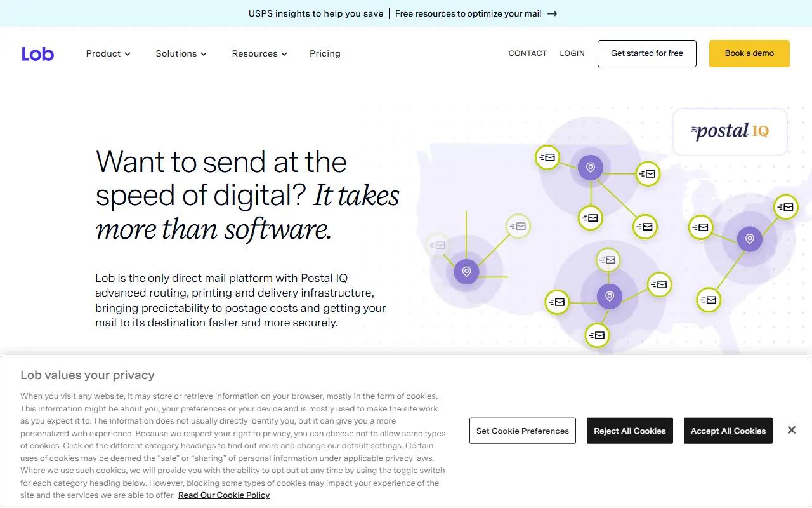Image resolution: width=812 pixels, height=508 pixels.
Task: Open the Pricing page
Action: (x=325, y=54)
